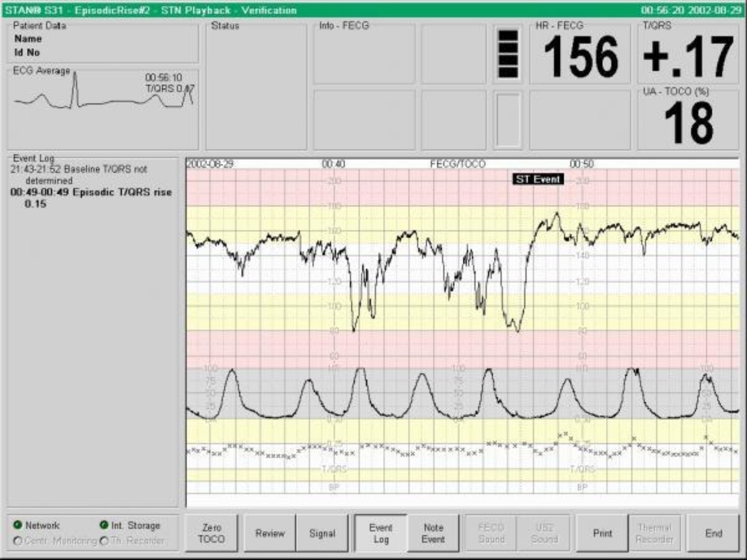
Task: Click the 2002-08-29 date label on chart
Action: click(210, 164)
